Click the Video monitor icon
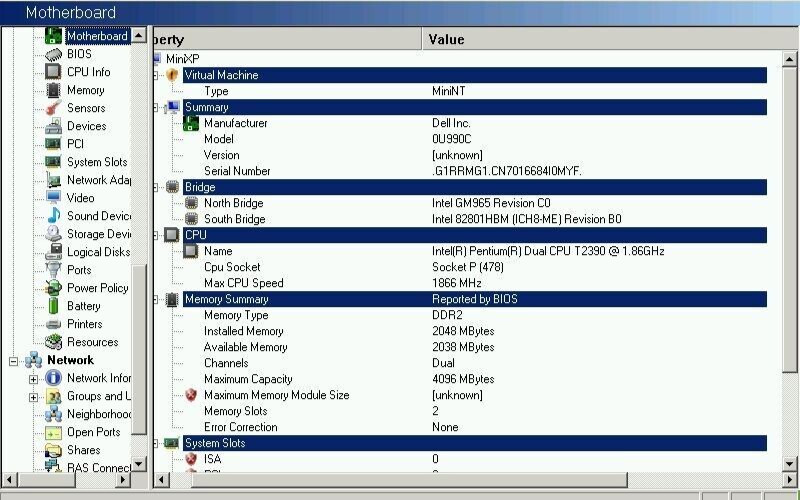Viewport: 800px width, 500px height. coord(53,197)
